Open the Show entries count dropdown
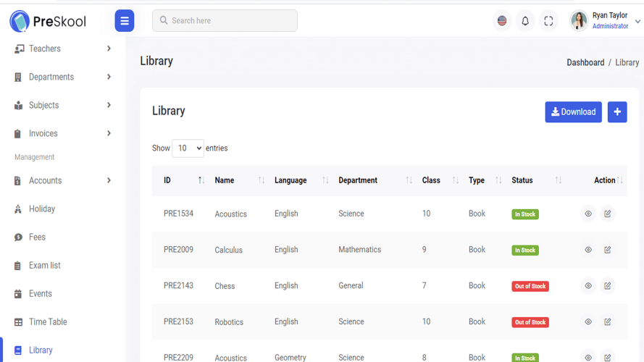This screenshot has height=362, width=644. 188,148
